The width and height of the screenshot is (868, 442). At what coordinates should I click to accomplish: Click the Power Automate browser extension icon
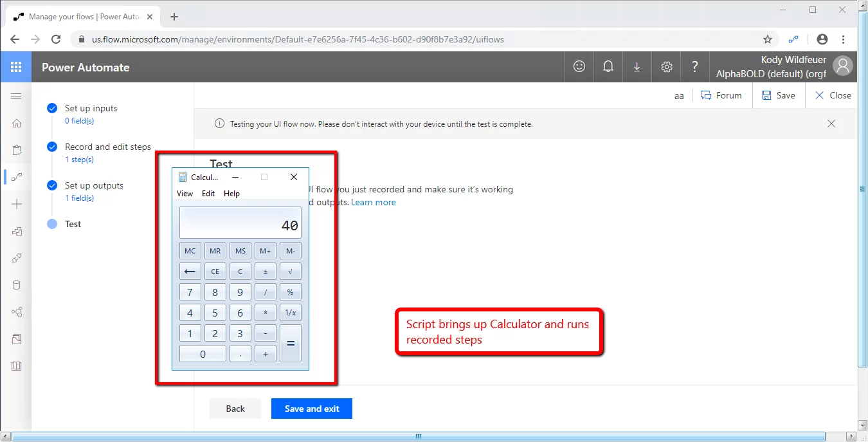[794, 39]
